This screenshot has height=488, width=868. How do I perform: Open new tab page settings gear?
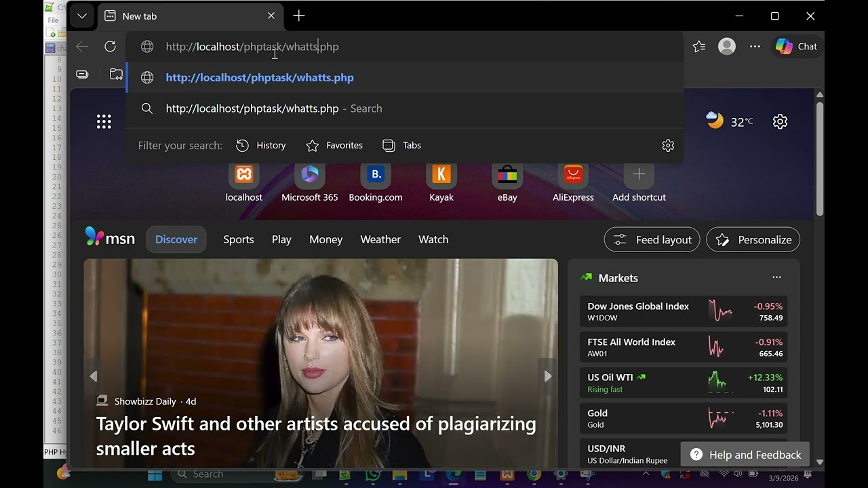(x=780, y=121)
